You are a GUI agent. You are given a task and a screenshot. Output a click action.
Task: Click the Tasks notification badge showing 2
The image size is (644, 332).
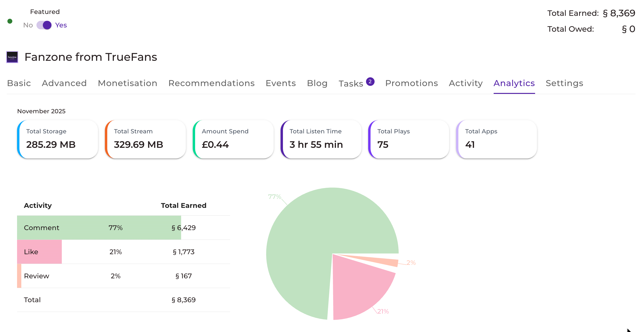coord(370,82)
